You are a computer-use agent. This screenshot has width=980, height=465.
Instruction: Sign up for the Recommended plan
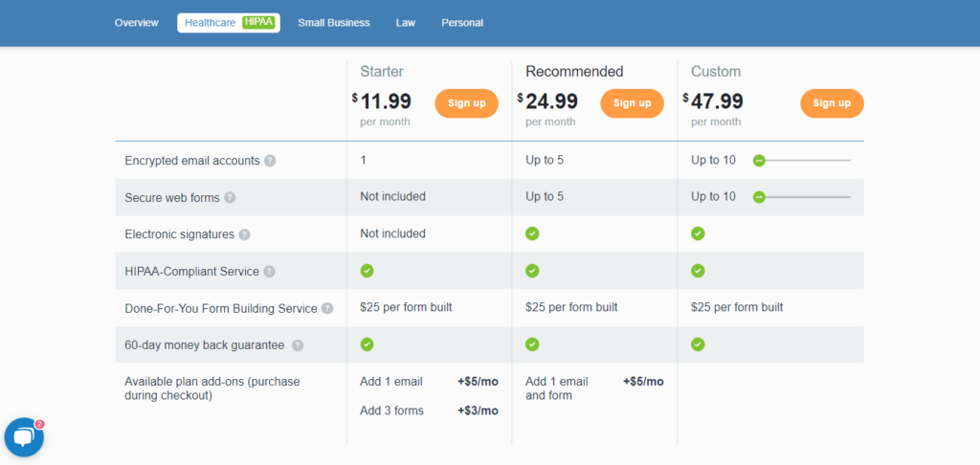pyautogui.click(x=632, y=103)
